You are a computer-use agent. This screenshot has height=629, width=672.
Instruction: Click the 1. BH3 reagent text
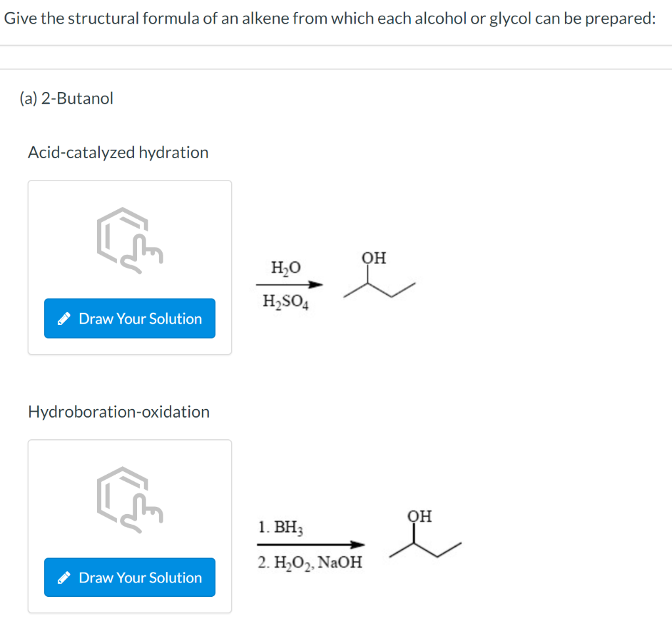click(x=281, y=527)
